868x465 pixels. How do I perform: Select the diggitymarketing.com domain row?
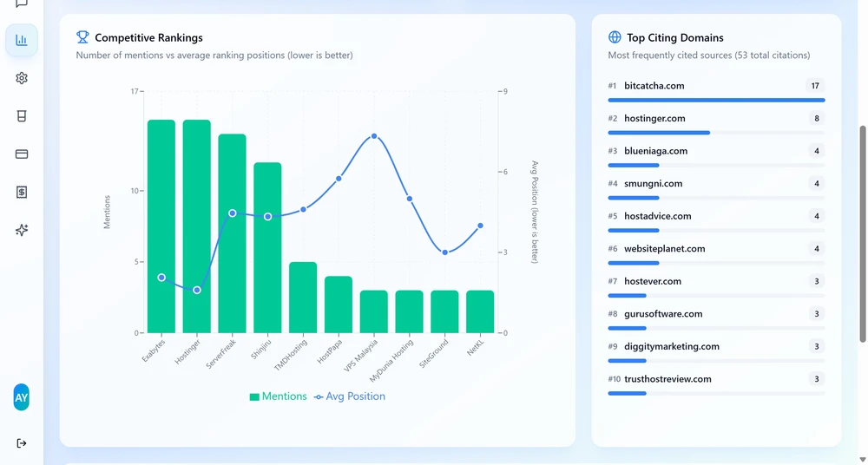click(716, 352)
